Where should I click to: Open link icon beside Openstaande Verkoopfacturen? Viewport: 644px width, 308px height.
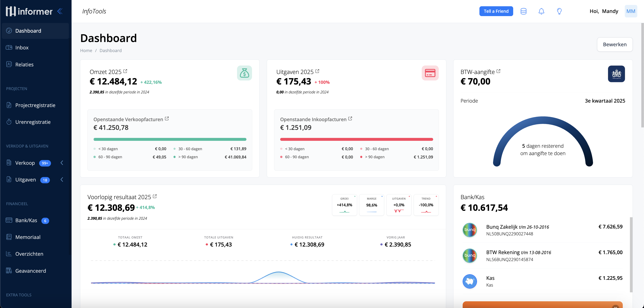point(167,119)
